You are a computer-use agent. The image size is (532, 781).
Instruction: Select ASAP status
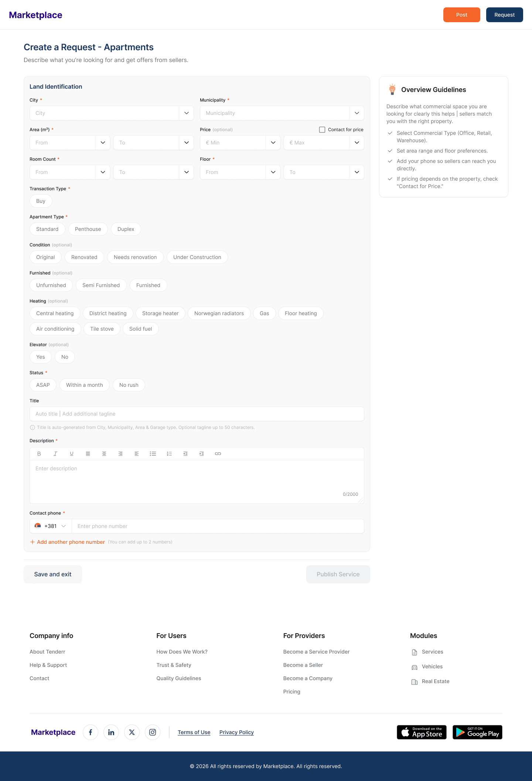click(43, 385)
